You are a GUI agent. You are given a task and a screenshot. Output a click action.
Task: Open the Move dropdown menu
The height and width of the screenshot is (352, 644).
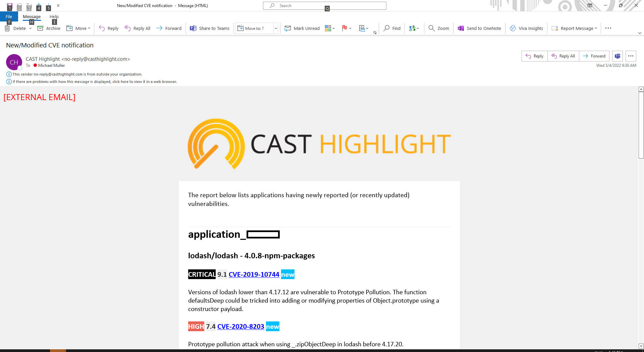pyautogui.click(x=78, y=28)
